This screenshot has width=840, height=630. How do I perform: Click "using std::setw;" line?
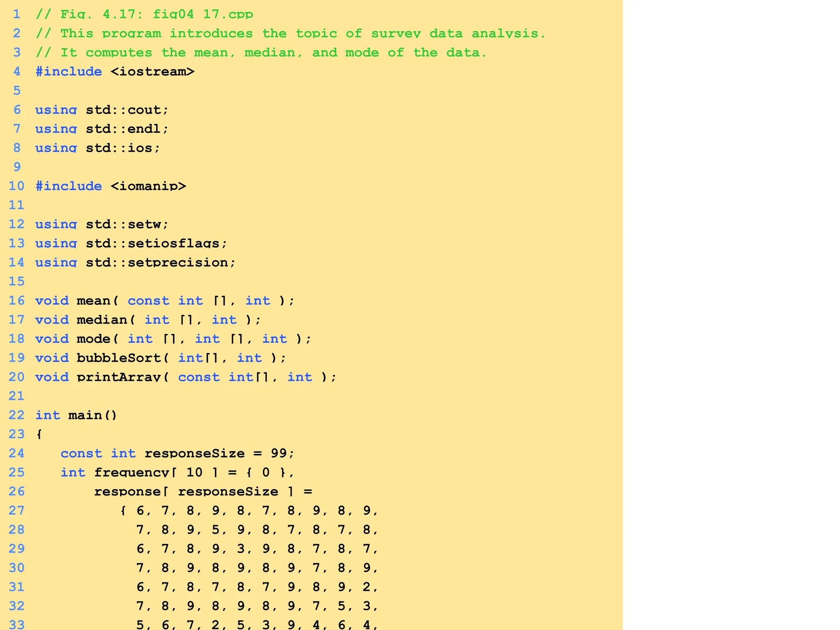[102, 224]
